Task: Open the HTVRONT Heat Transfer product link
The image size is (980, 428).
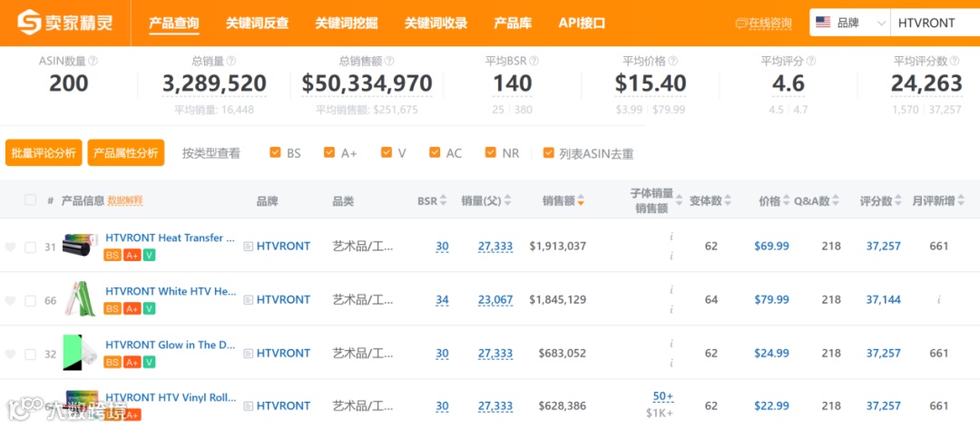Action: pyautogui.click(x=171, y=238)
